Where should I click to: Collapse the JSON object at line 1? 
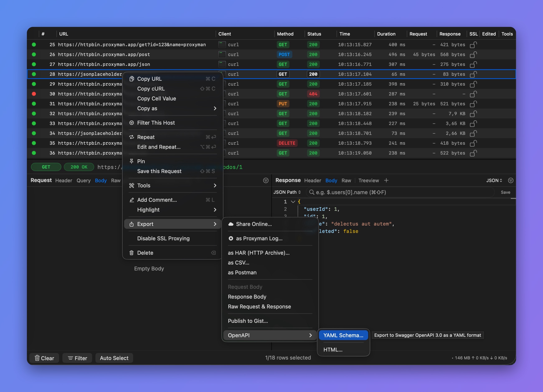(x=293, y=201)
